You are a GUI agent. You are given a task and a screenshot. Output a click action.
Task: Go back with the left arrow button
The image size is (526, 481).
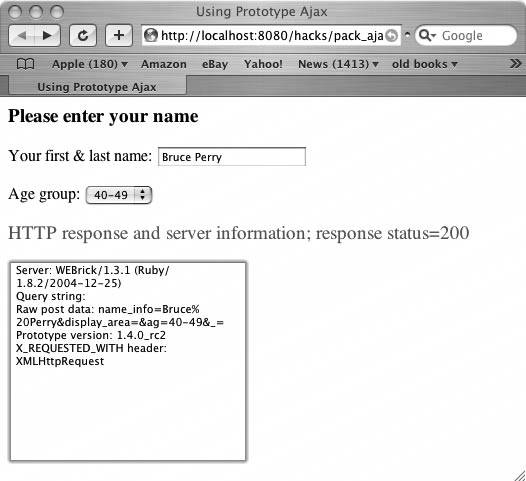point(22,35)
